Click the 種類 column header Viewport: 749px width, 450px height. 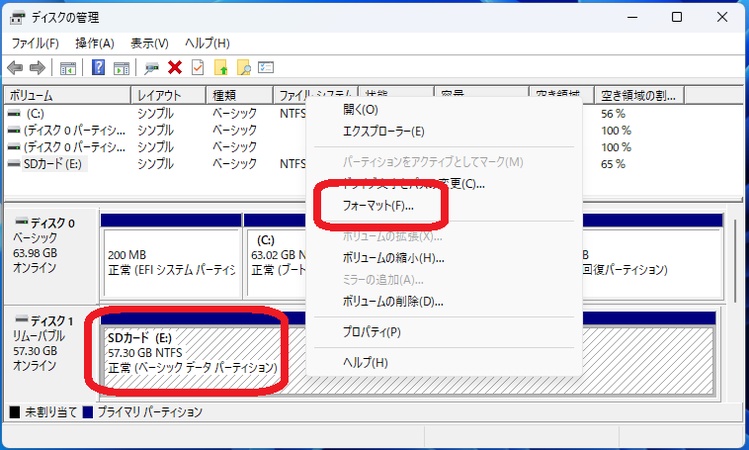coord(240,96)
